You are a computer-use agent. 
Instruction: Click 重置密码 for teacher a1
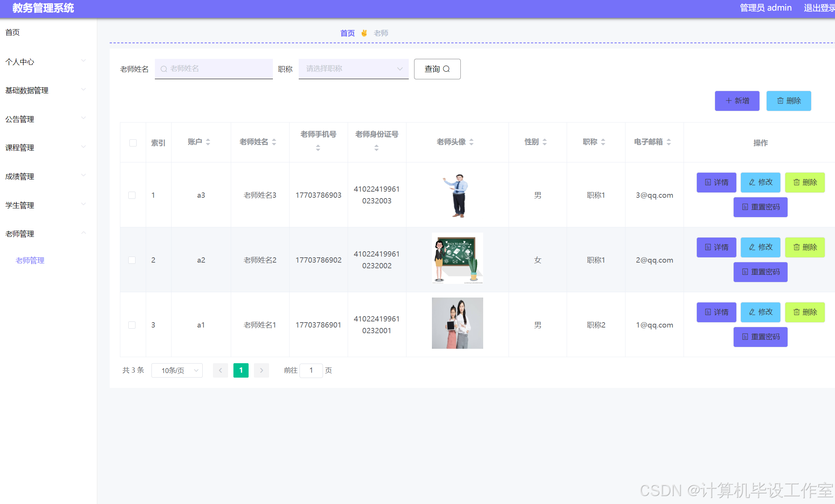(760, 337)
